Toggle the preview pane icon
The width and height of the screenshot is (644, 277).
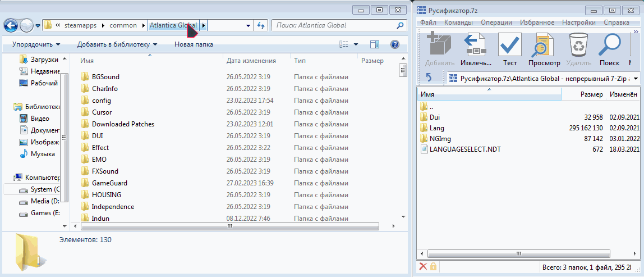pyautogui.click(x=374, y=44)
